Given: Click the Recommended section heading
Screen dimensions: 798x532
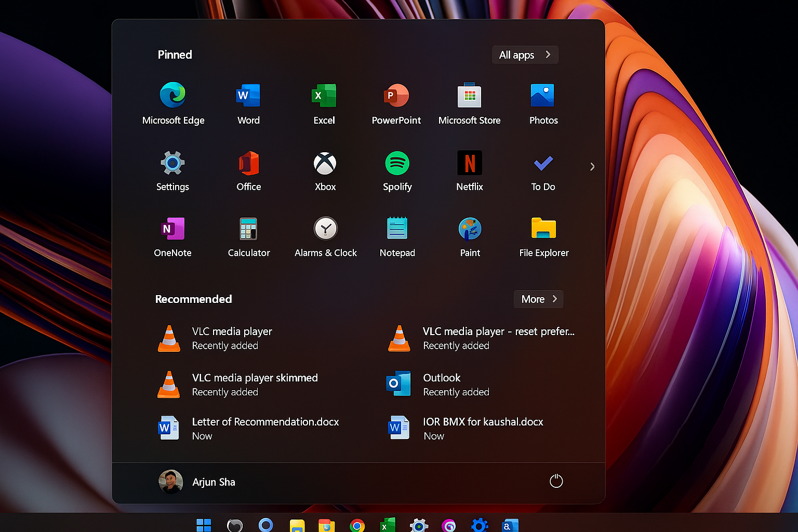Looking at the screenshot, I should (194, 299).
